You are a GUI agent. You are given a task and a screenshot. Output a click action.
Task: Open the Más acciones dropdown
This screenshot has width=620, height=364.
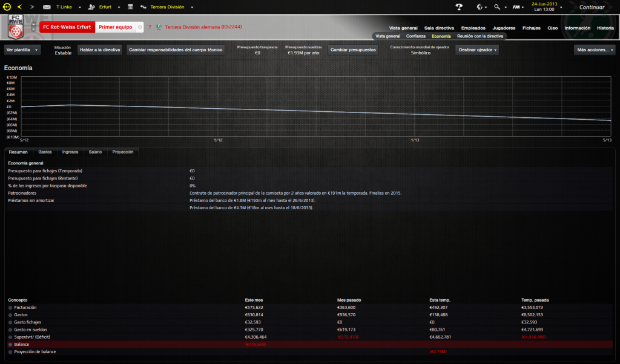point(595,50)
